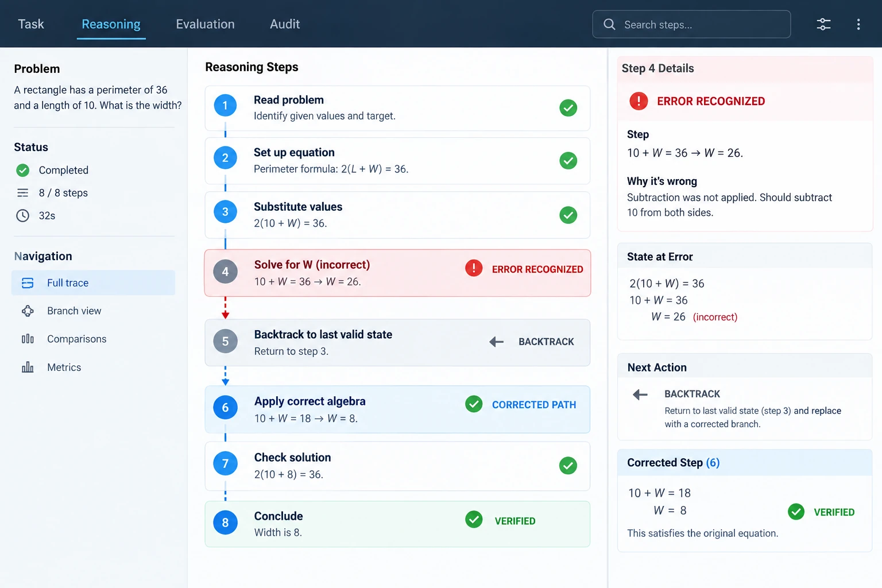Click the checkmark on Check solution step
The width and height of the screenshot is (882, 588).
tap(568, 465)
